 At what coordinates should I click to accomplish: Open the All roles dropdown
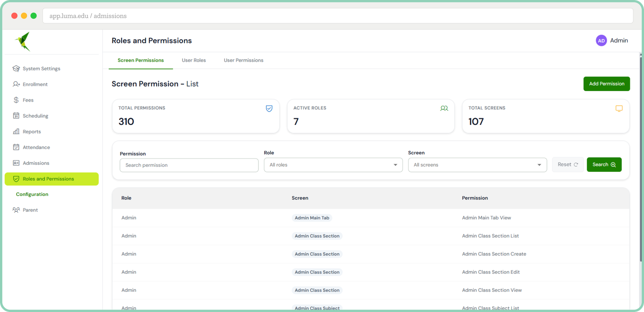click(x=333, y=165)
